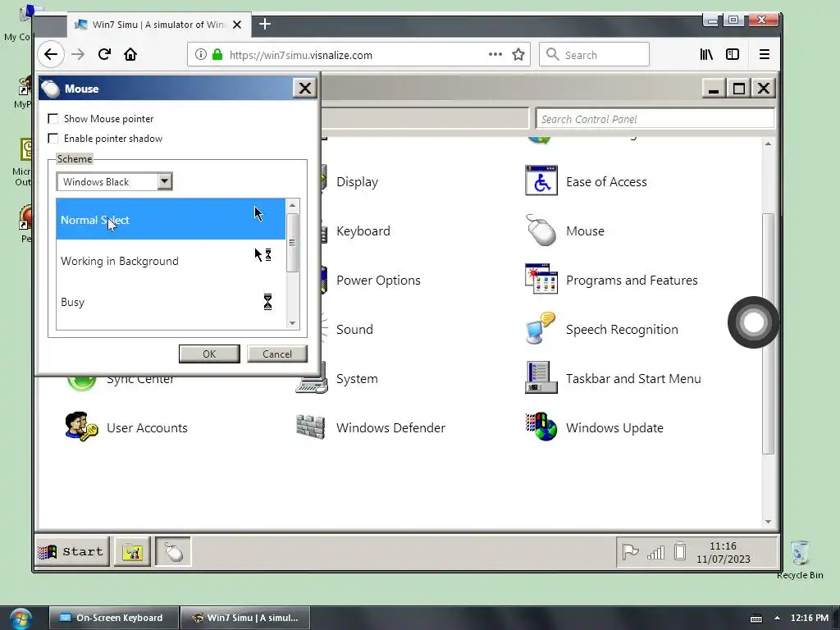The height and width of the screenshot is (630, 840).
Task: Open the Firefox hamburger menu
Action: click(765, 54)
